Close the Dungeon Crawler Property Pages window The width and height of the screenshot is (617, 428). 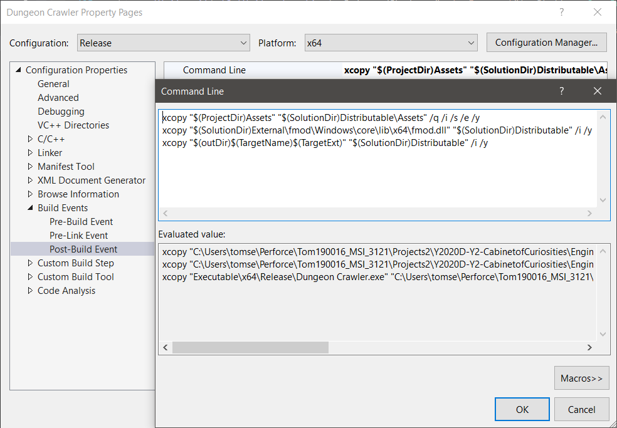coord(597,12)
